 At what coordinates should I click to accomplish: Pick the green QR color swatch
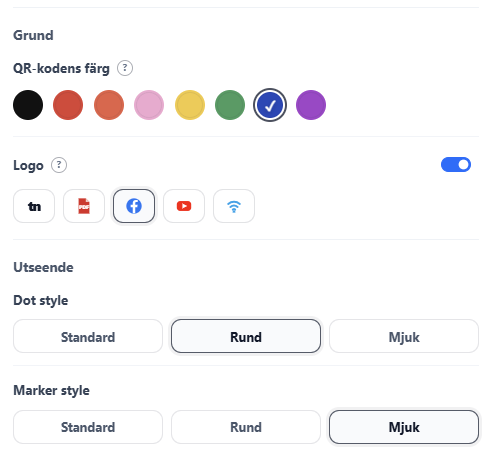[230, 105]
